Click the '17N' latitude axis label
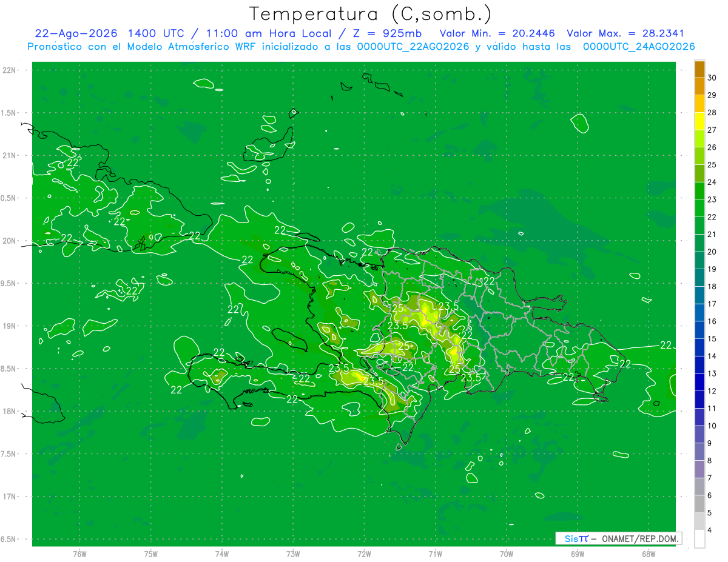Screen dimensions: 728x562 (10, 497)
